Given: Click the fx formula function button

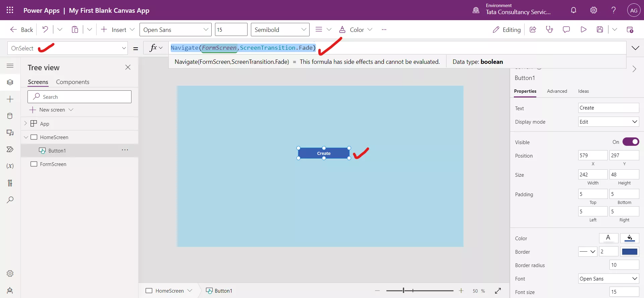Looking at the screenshot, I should [x=156, y=48].
